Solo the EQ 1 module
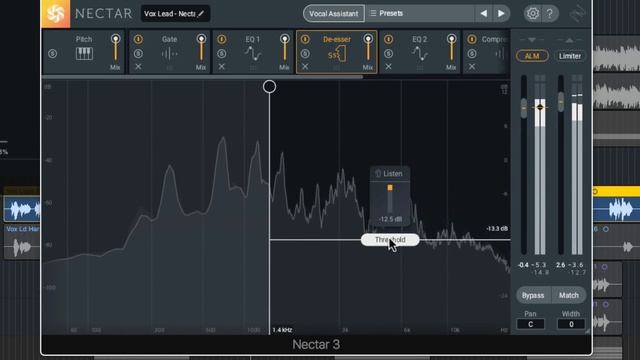 click(x=222, y=53)
